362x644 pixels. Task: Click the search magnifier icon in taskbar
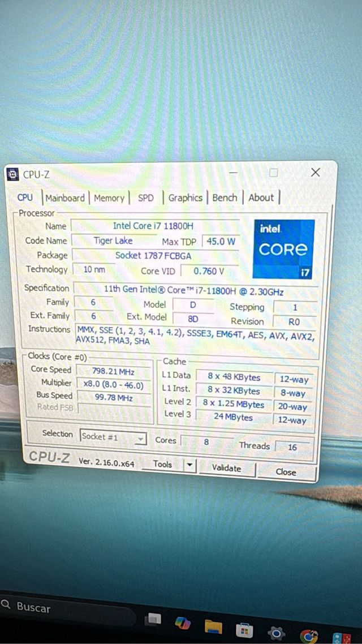coord(6,604)
